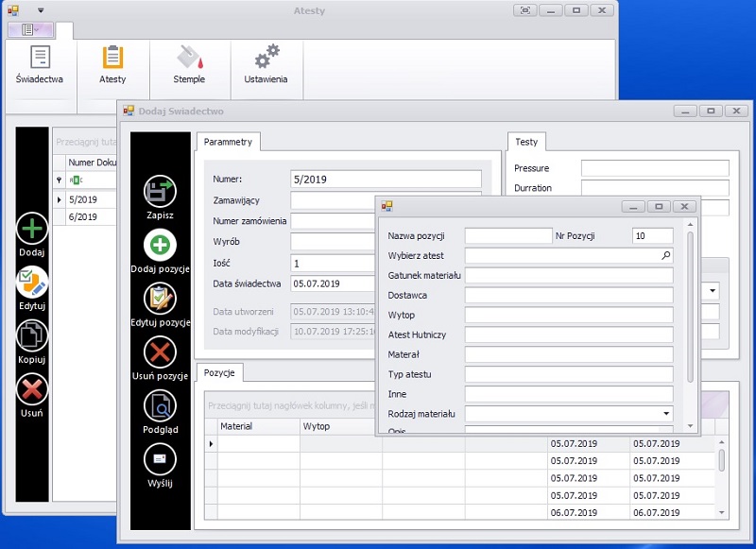
Task: Click the Kopiuj copy icon
Action: click(32, 335)
